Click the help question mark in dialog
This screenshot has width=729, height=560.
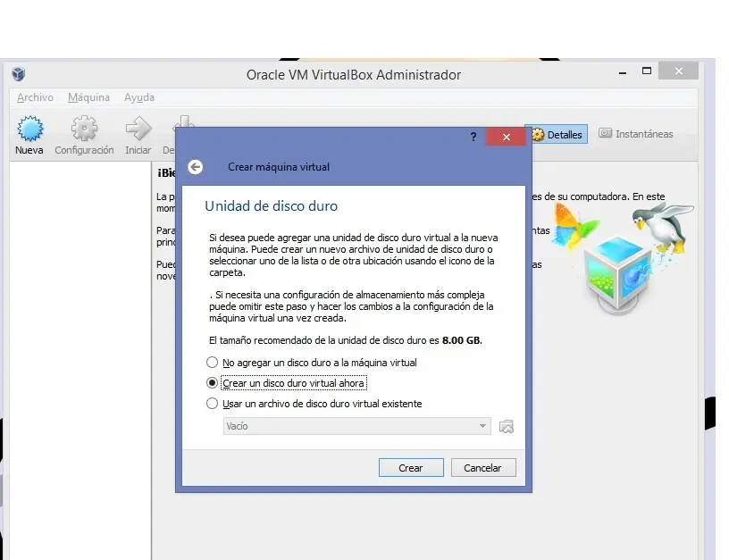coord(473,137)
